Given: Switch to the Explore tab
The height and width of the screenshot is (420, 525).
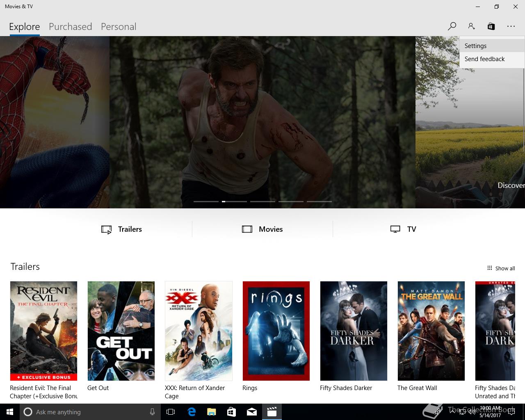Looking at the screenshot, I should 25,27.
